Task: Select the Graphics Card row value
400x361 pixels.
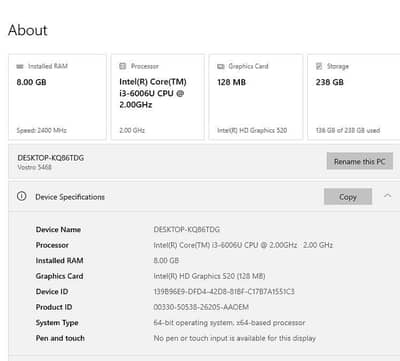Action: (x=209, y=276)
